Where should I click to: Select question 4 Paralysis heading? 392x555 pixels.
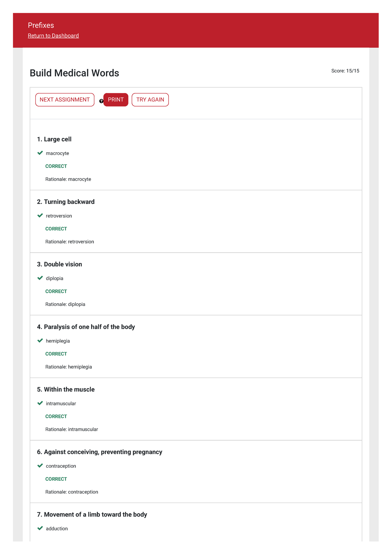coord(86,327)
